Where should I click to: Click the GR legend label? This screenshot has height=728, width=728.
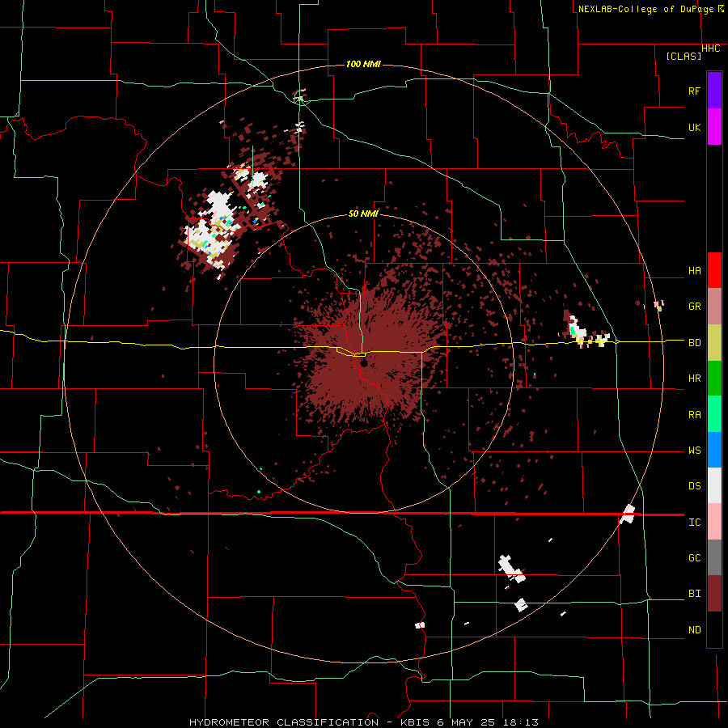[x=695, y=307]
